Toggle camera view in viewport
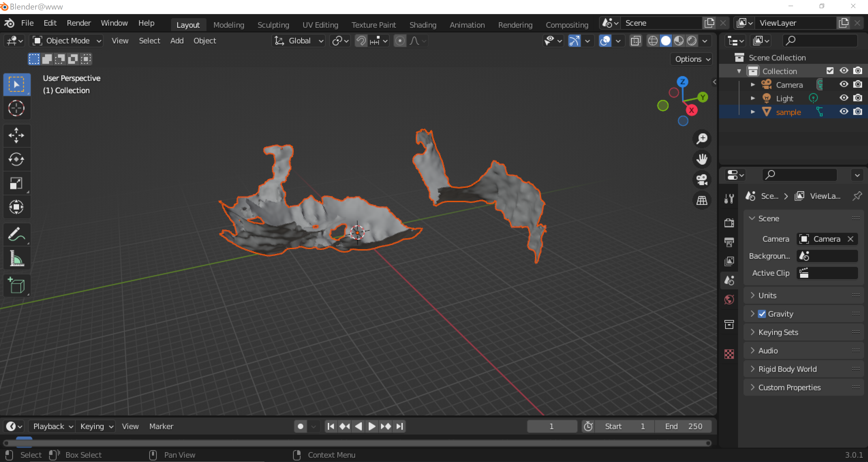 [702, 180]
